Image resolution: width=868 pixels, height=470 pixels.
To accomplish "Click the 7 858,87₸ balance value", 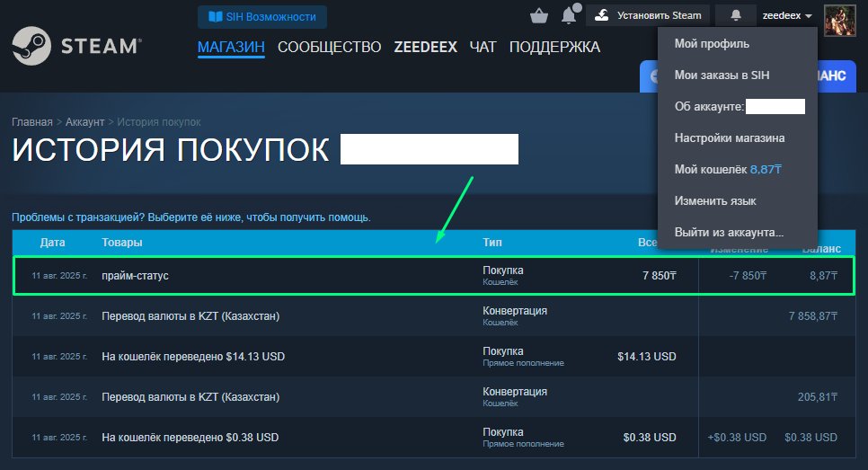I will [x=812, y=316].
